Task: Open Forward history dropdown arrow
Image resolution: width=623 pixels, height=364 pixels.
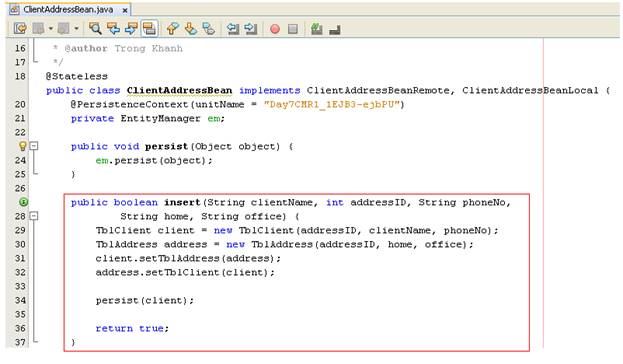Action: tap(76, 29)
